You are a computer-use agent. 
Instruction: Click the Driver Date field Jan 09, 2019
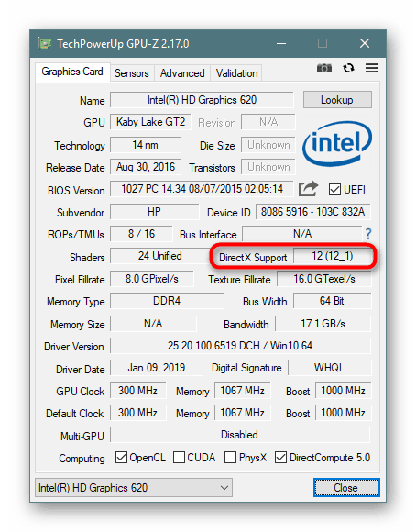[x=157, y=368]
